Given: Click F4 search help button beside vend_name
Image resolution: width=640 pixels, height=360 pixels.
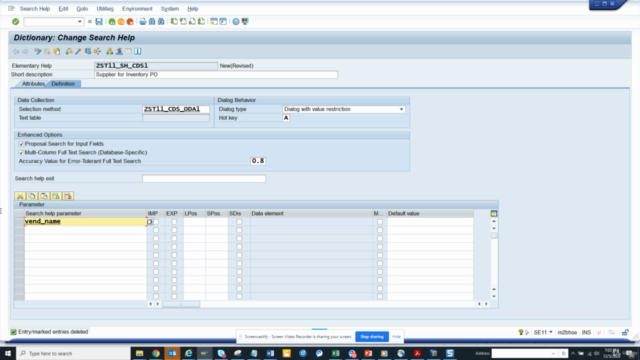Looking at the screenshot, I should [150, 222].
